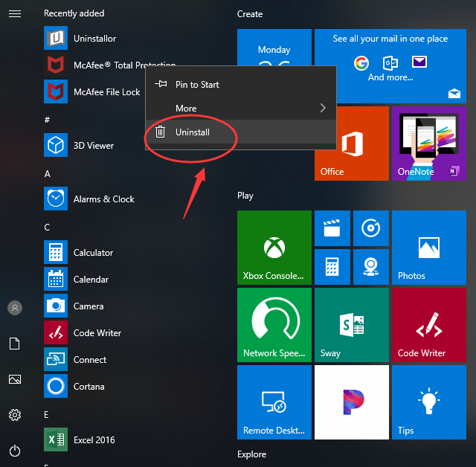Click the McAfee Total Protection icon
This screenshot has height=467, width=476.
[x=56, y=65]
